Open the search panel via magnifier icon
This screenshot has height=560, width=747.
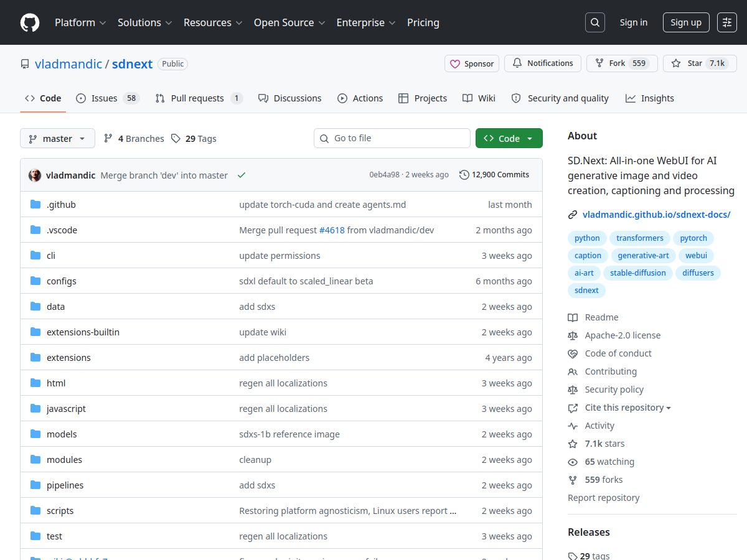[594, 22]
